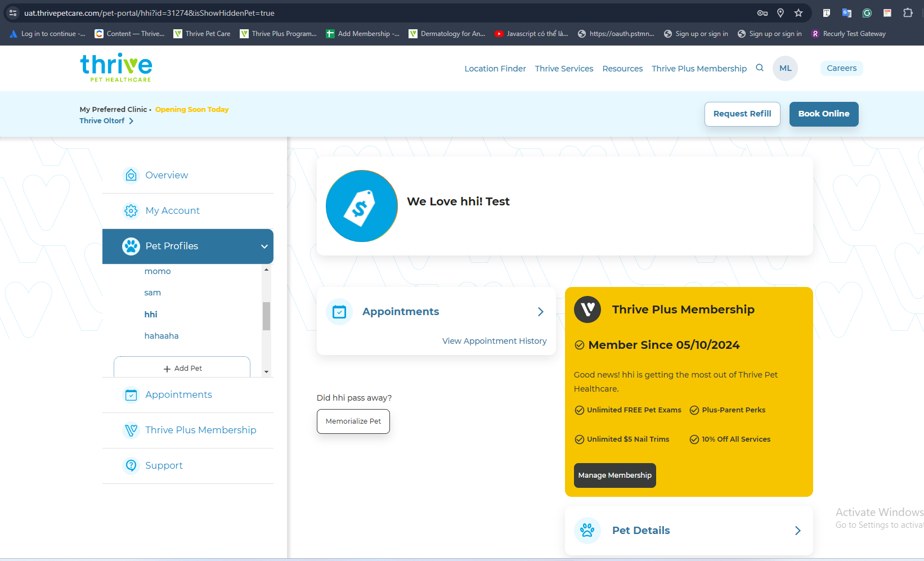This screenshot has height=561, width=924.
Task: Select pet sam in the list
Action: pos(152,293)
